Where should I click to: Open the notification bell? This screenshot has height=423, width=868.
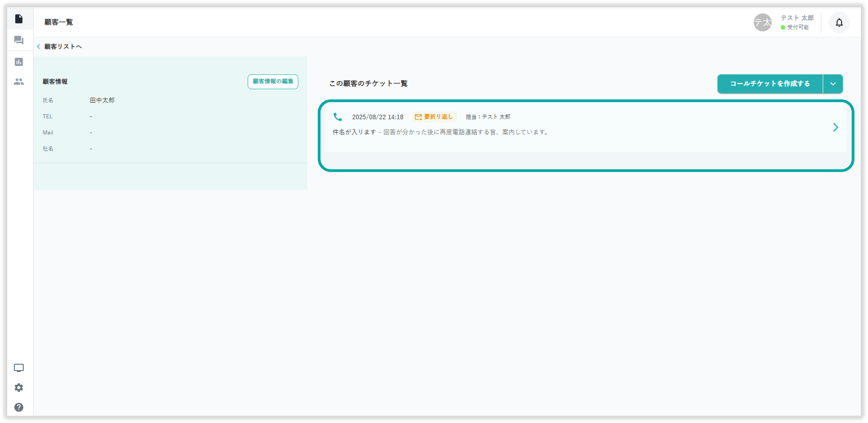[x=839, y=23]
